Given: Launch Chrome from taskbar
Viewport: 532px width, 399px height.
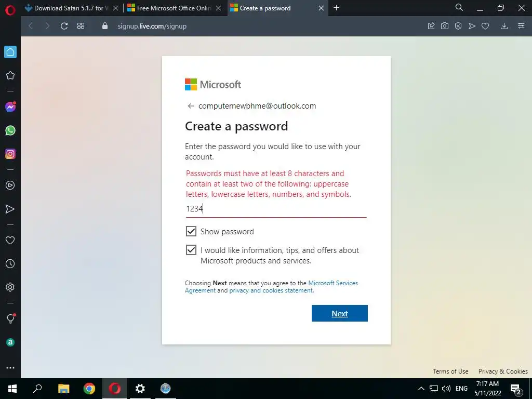Looking at the screenshot, I should [x=89, y=389].
